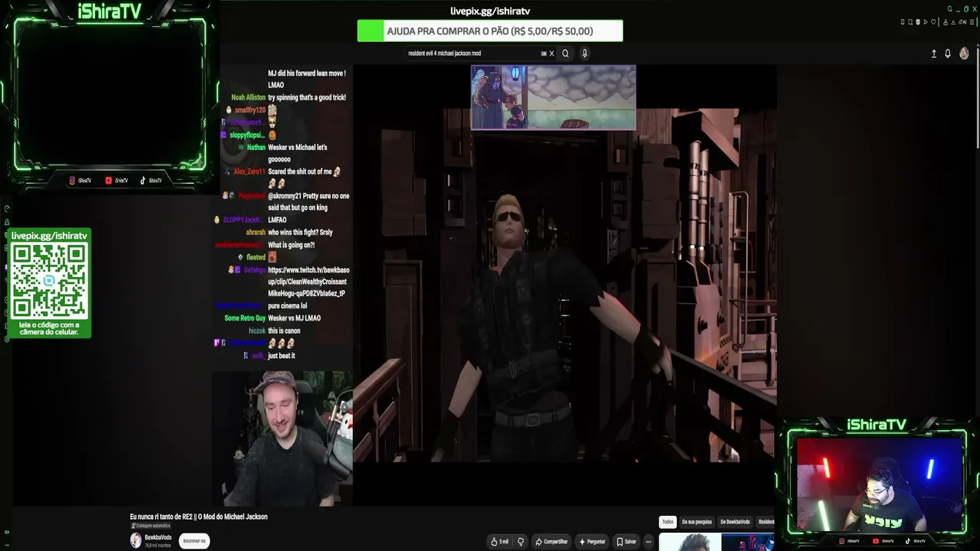Save the video with Salvar button
This screenshot has width=980, height=551.
tap(626, 542)
